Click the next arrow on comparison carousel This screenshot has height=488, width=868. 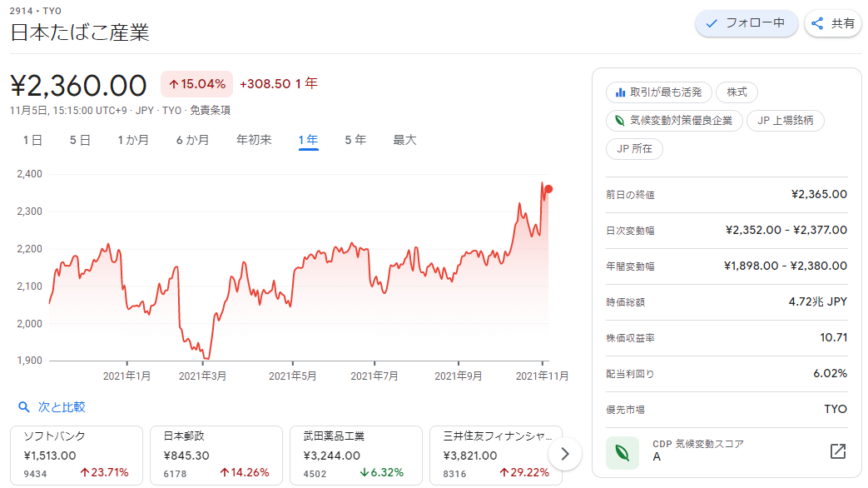[564, 454]
